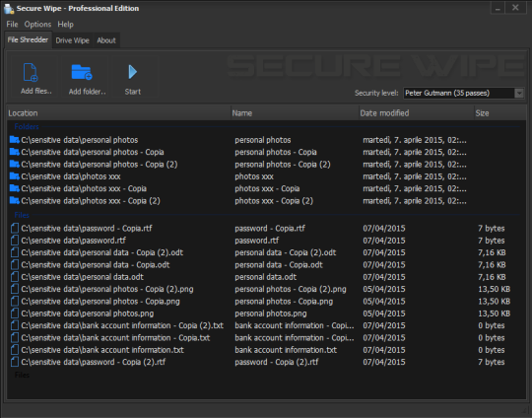
Task: Open the Security level dropdown arrow
Action: (x=519, y=93)
